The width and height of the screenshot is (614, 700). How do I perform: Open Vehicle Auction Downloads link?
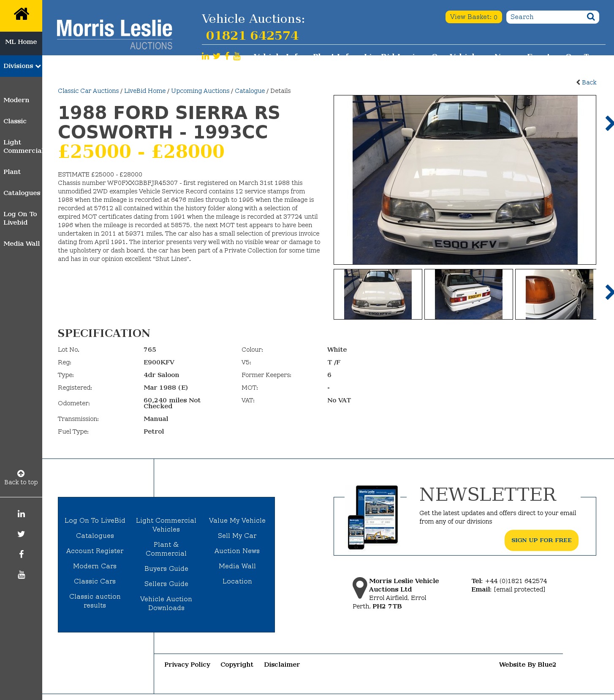click(166, 603)
